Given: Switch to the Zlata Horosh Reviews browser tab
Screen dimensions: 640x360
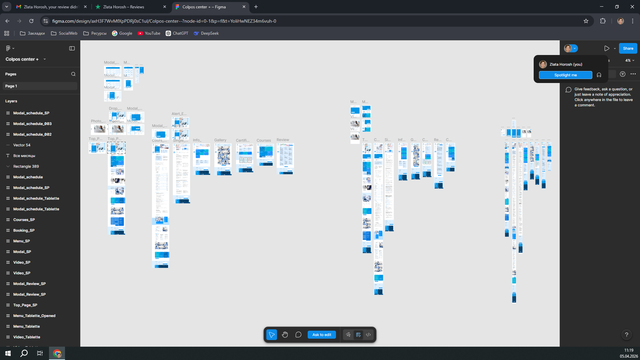Looking at the screenshot, I should tap(130, 7).
